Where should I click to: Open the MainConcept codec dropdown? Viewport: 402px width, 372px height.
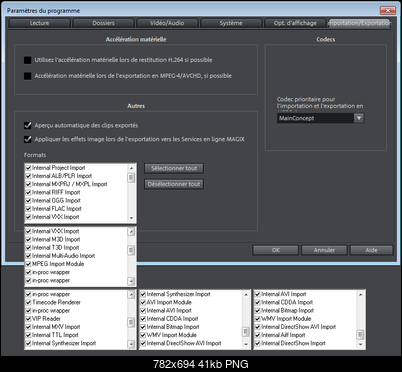coord(359,118)
